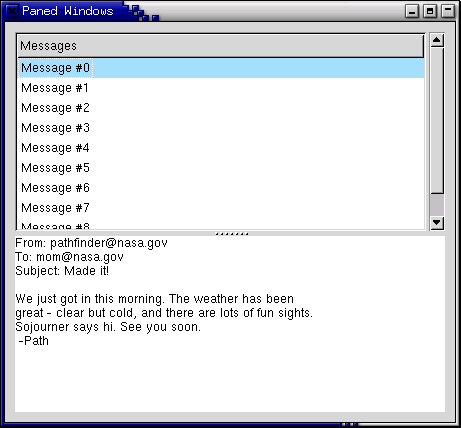Select Message #5 in the list

pyautogui.click(x=221, y=168)
